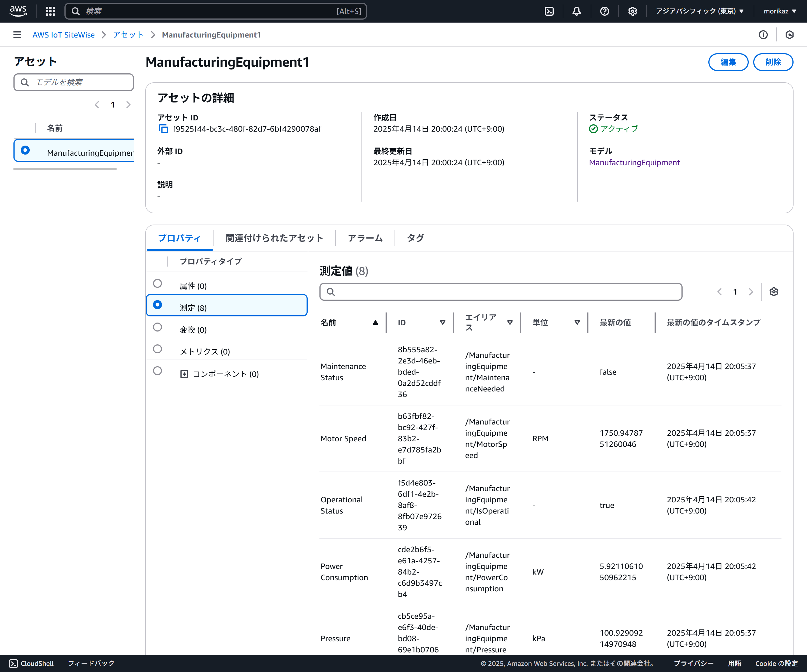The width and height of the screenshot is (807, 672).
Task: Click the active status check icon
Action: (x=593, y=129)
